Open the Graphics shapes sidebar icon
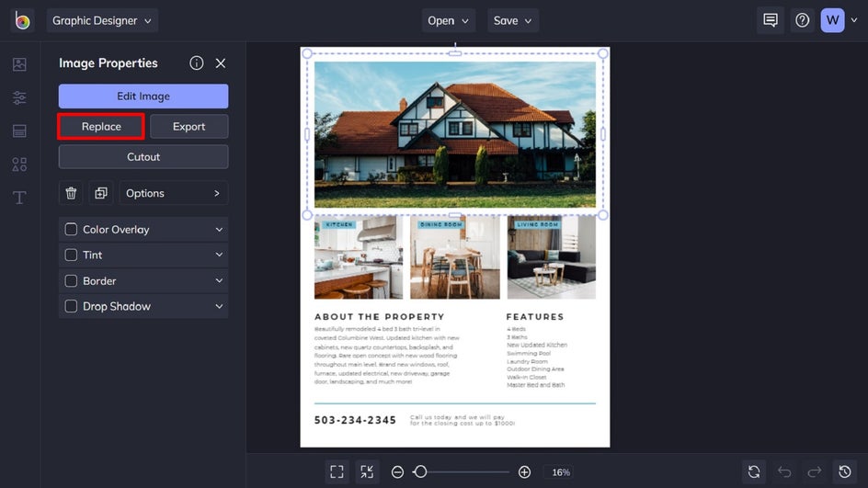The width and height of the screenshot is (868, 488). [x=19, y=165]
